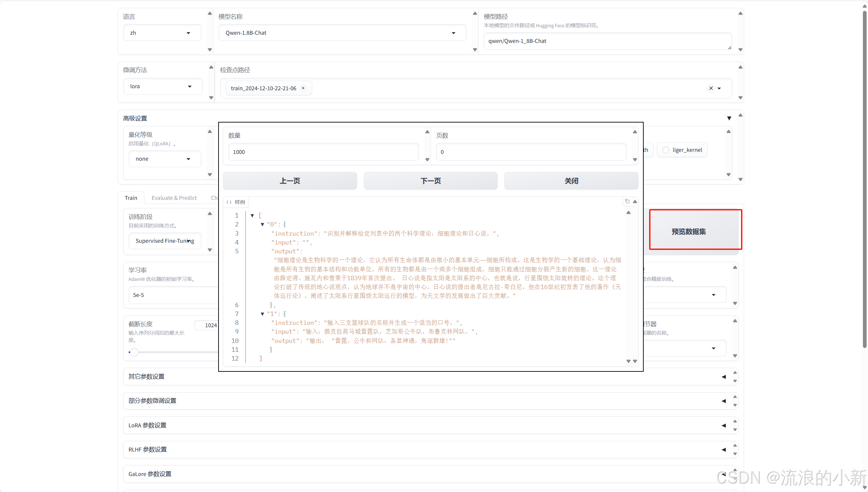Clear all checkpoint paths with X icon
The height and width of the screenshot is (492, 868).
tap(711, 88)
